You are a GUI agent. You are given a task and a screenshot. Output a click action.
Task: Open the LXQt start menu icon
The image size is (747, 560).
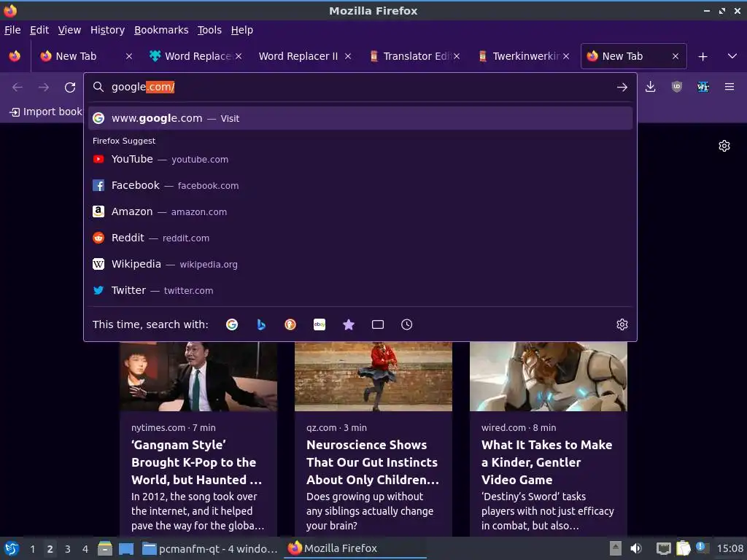(x=12, y=548)
